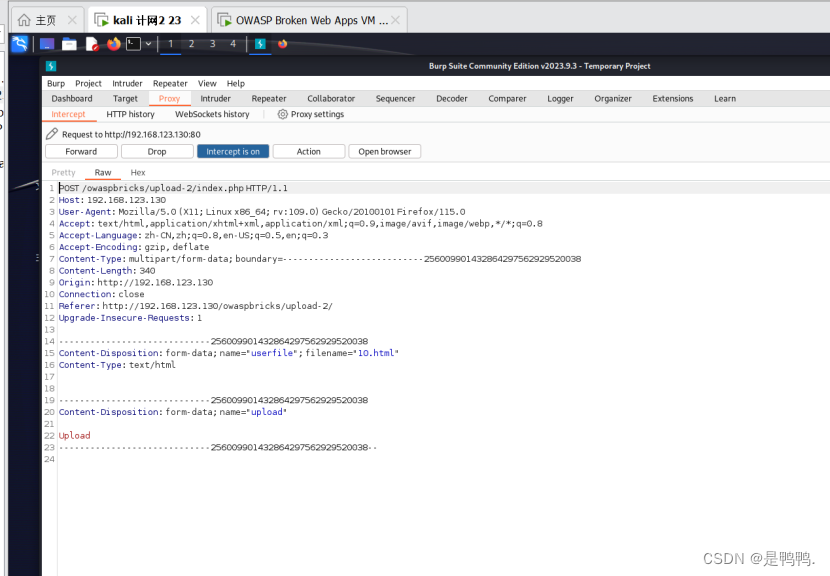Click the show desktop icon in Kali panel
Image resolution: width=830 pixels, height=576 pixels.
pyautogui.click(x=47, y=44)
